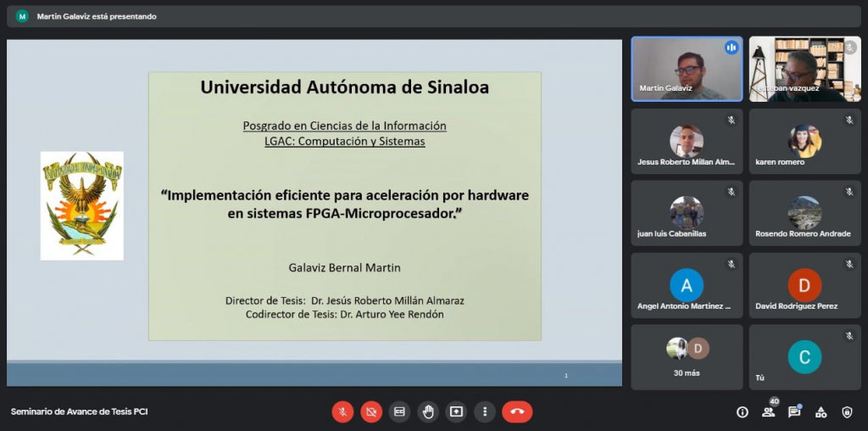Toggle the camera off button
The height and width of the screenshot is (431, 868).
coord(371,411)
